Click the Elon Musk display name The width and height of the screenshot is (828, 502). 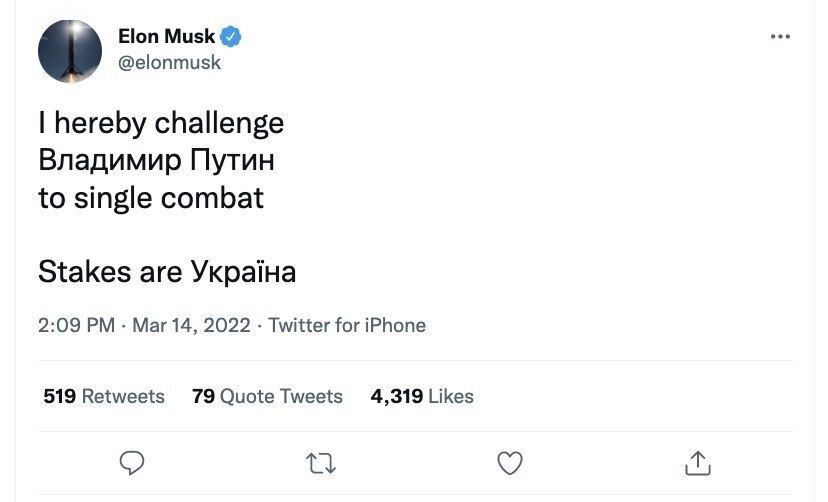pyautogui.click(x=166, y=38)
